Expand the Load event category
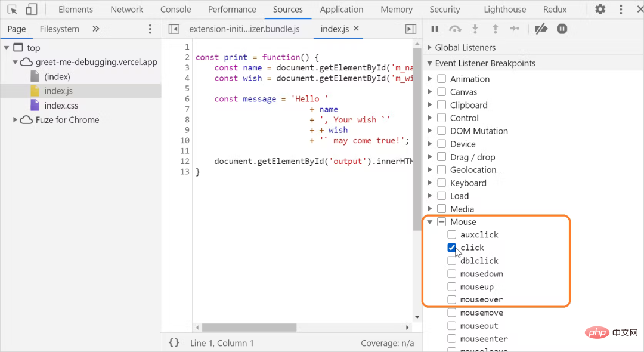 [x=429, y=196]
